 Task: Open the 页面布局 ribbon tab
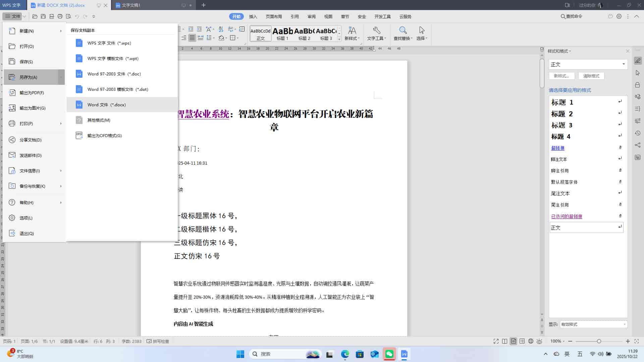(274, 16)
